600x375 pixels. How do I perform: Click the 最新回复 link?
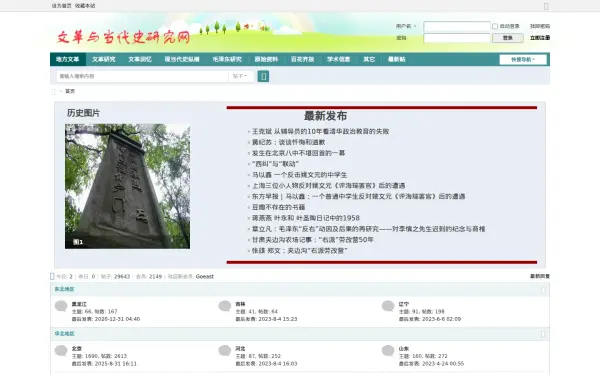[x=540, y=276]
